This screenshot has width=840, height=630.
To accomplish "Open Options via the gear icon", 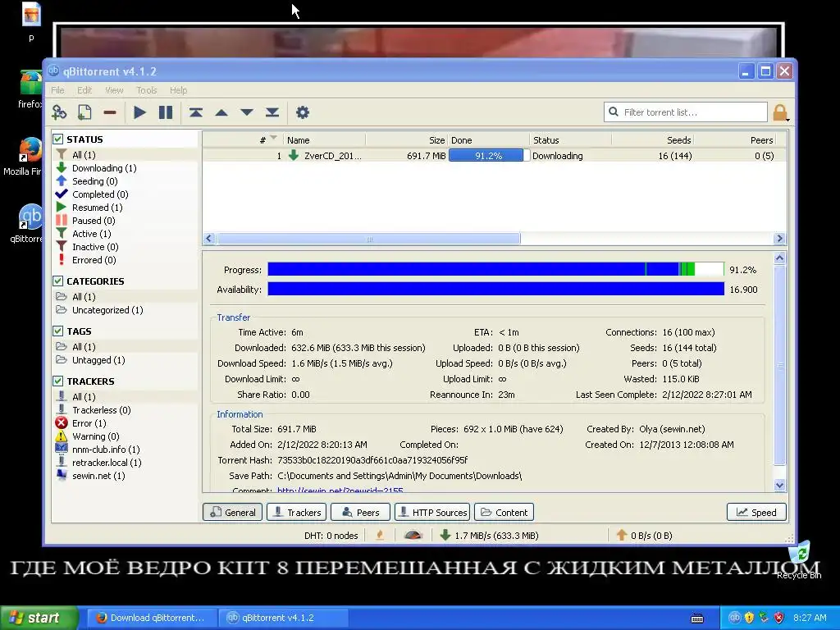I will tap(303, 112).
